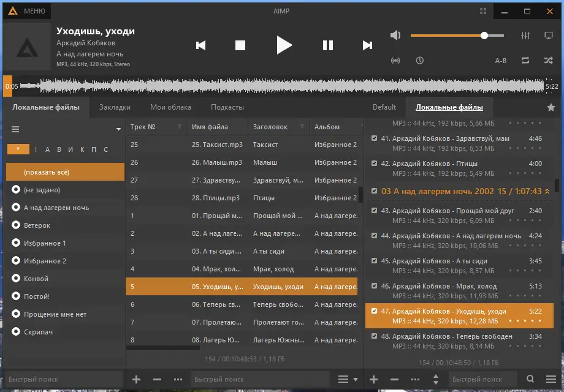The width and height of the screenshot is (564, 392).
Task: Select the А над лагерем ночь album
Action: 65,208
